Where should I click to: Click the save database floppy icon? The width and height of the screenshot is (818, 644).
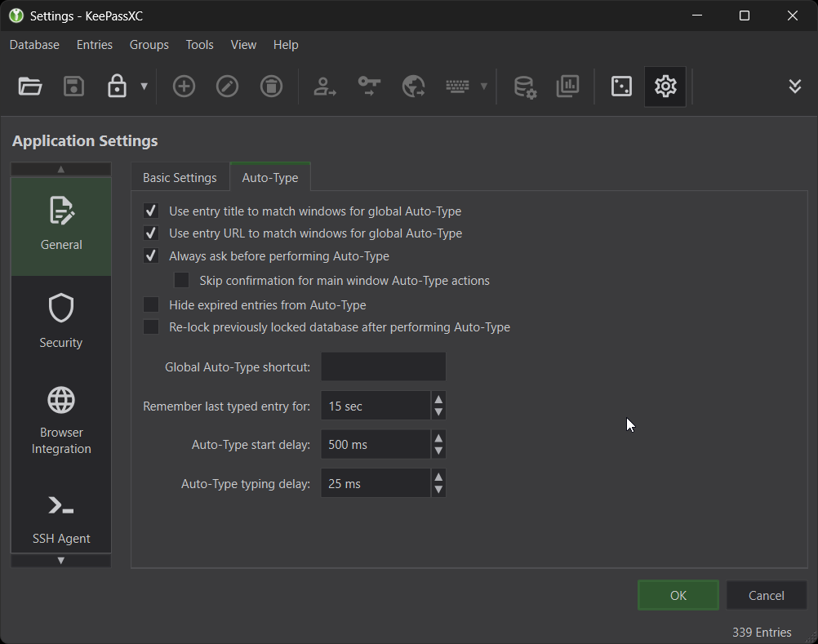(x=73, y=87)
